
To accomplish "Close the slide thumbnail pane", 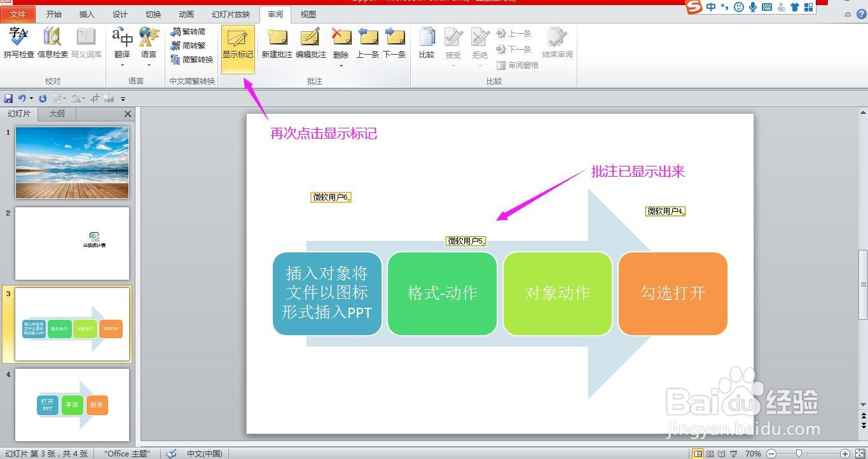I will click(128, 114).
